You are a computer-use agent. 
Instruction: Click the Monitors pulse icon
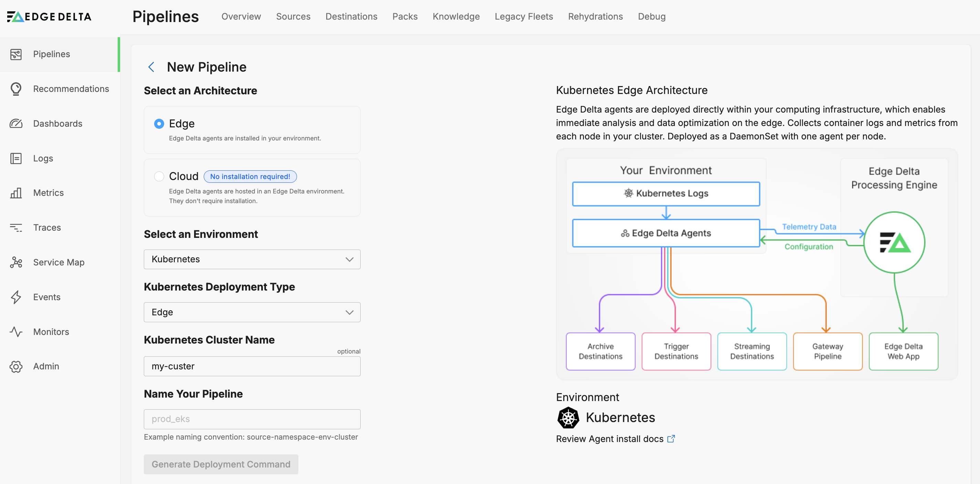(x=16, y=332)
